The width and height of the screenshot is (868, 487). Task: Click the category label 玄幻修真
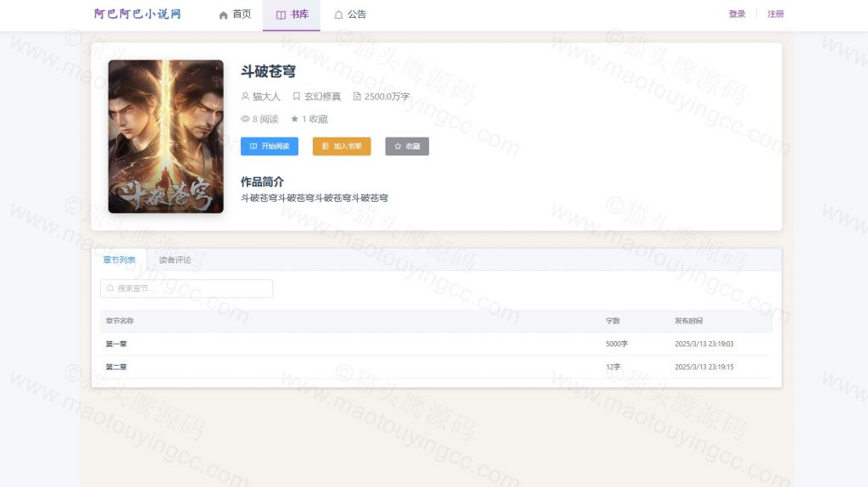[322, 97]
